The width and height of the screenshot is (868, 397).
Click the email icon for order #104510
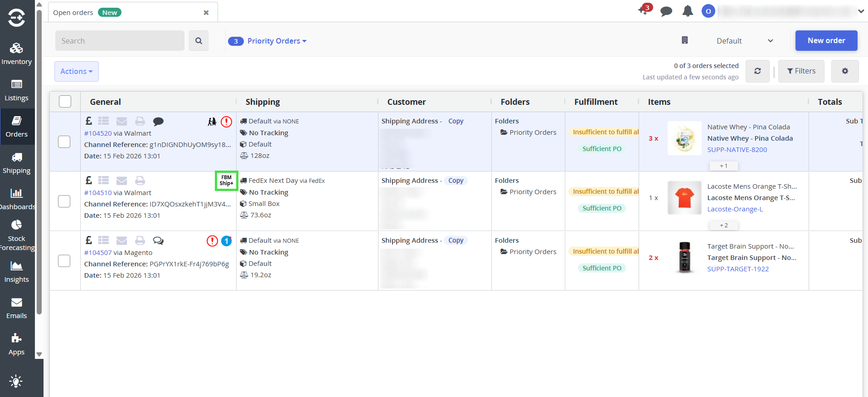(121, 181)
